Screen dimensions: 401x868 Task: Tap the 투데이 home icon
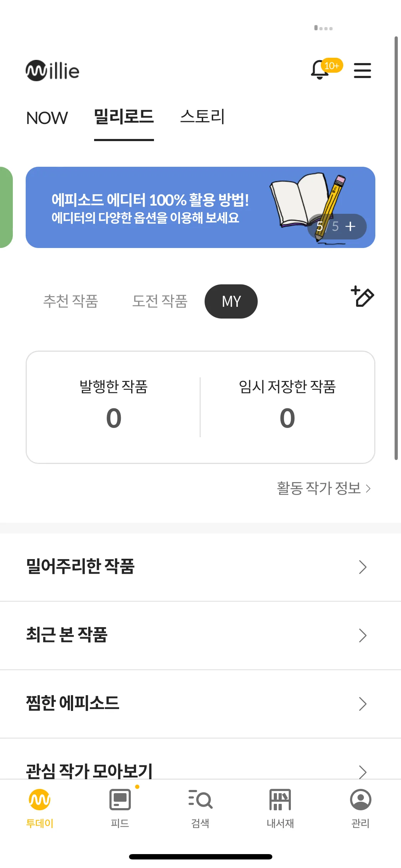[40, 800]
